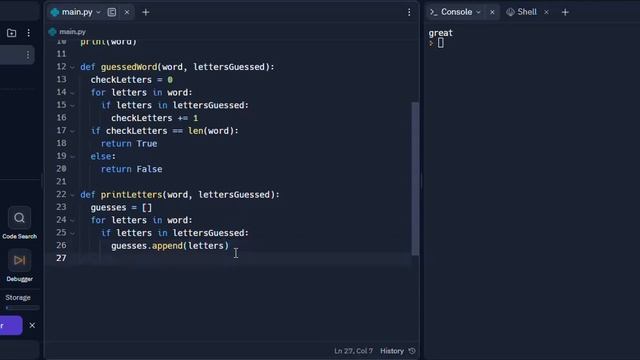Fold the if block at line 25

[x=72, y=233]
